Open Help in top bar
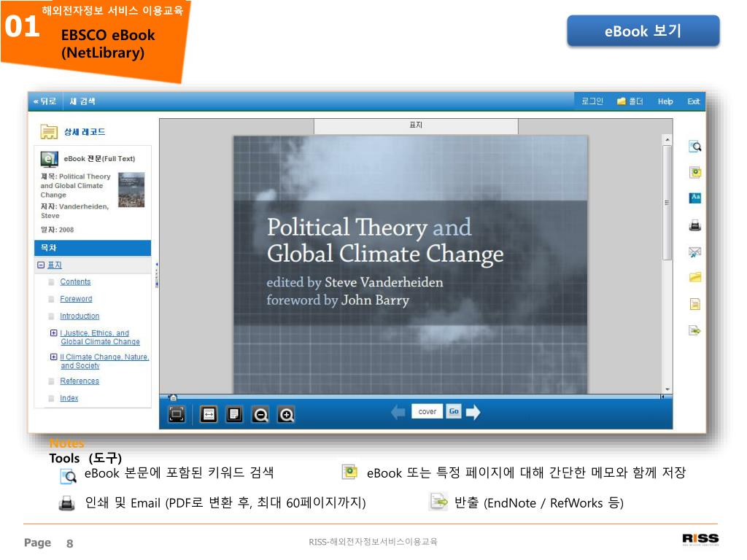The height and width of the screenshot is (560, 747). click(665, 101)
